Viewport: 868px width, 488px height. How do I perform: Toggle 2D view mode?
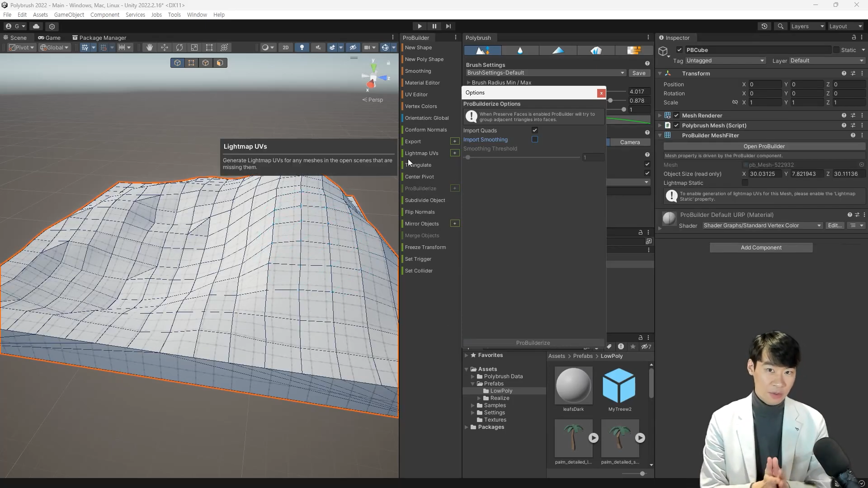(x=286, y=47)
